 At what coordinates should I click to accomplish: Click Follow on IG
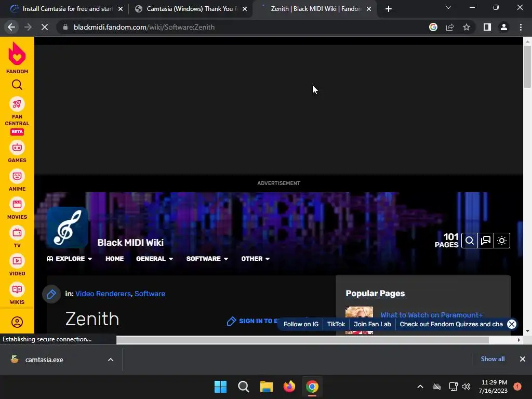tap(301, 324)
